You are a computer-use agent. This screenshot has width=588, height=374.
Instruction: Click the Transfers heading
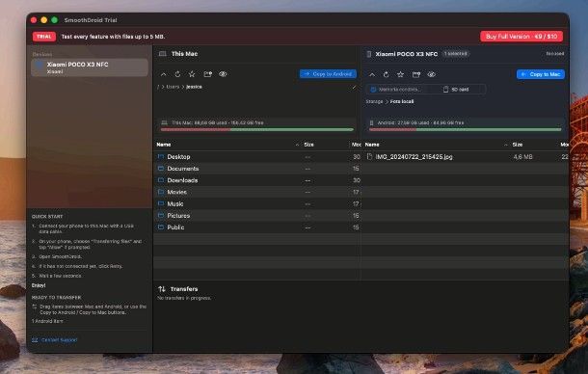184,289
